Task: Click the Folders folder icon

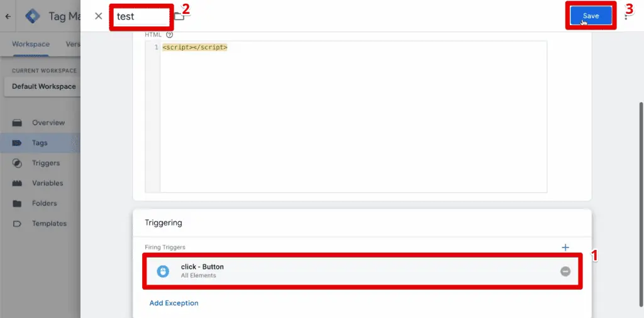Action: tap(17, 203)
